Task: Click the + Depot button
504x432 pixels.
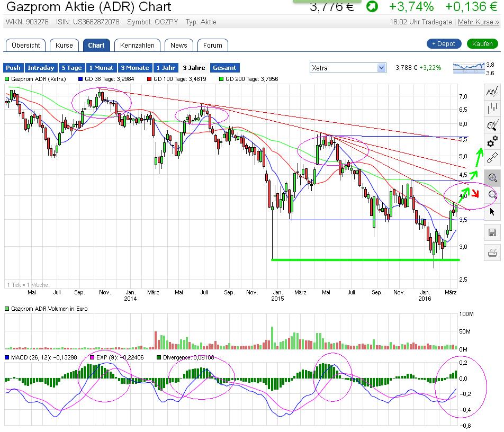Action: pos(444,44)
